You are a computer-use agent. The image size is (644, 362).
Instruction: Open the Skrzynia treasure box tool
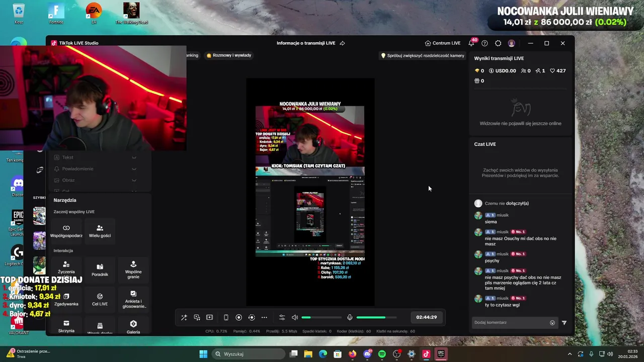(x=66, y=327)
